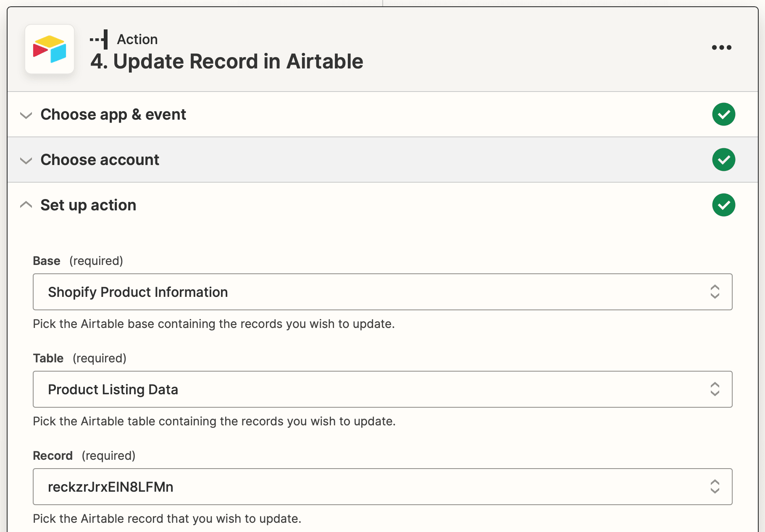The image size is (765, 532).
Task: Click the Choose account heading text
Action: point(100,160)
